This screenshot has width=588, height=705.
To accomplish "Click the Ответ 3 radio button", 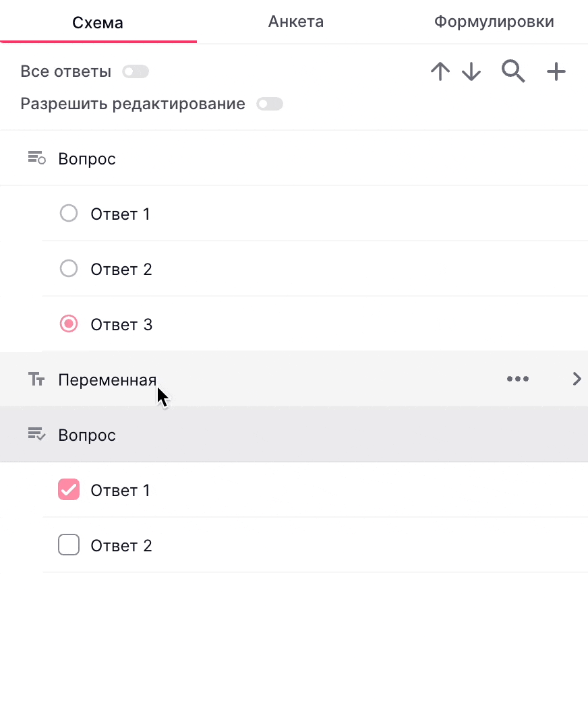I will (x=69, y=324).
